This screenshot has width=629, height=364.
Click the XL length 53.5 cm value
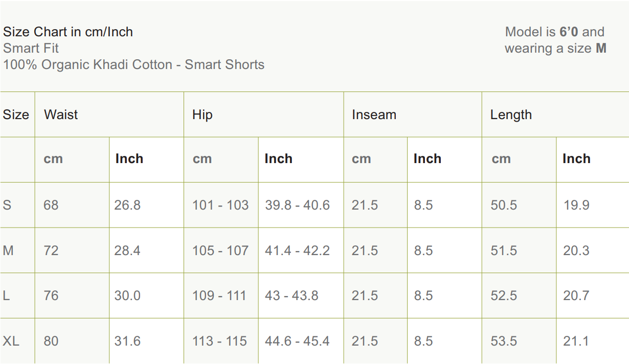click(504, 341)
